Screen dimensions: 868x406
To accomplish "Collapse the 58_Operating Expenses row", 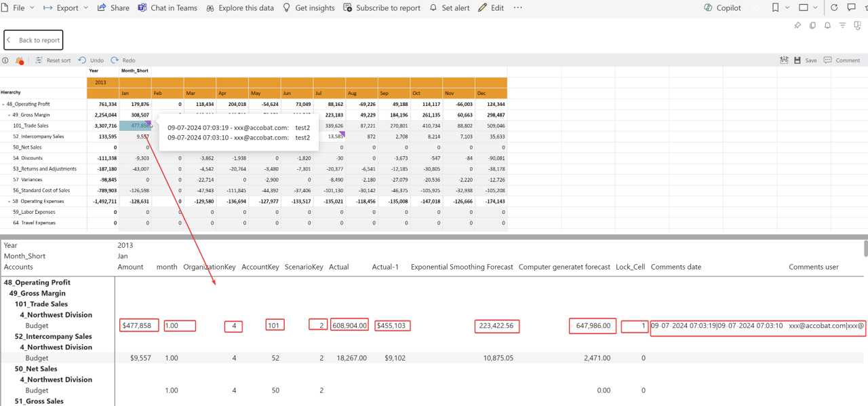I will coord(9,202).
